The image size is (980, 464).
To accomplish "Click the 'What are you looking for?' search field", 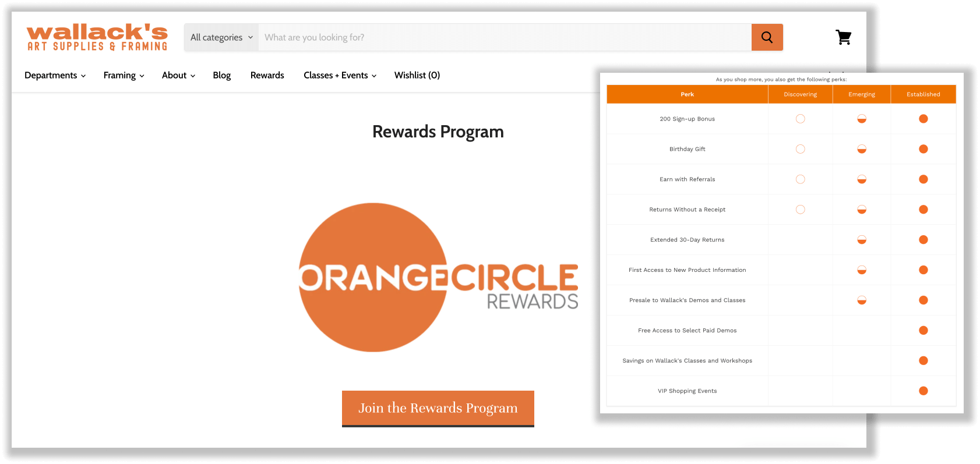I will point(505,37).
